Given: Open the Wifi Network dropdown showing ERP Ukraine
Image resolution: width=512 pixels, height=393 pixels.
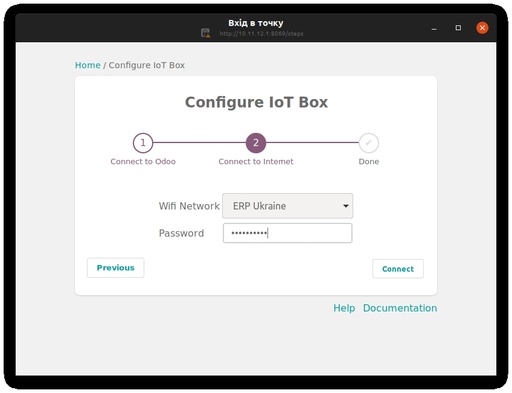Looking at the screenshot, I should (287, 206).
